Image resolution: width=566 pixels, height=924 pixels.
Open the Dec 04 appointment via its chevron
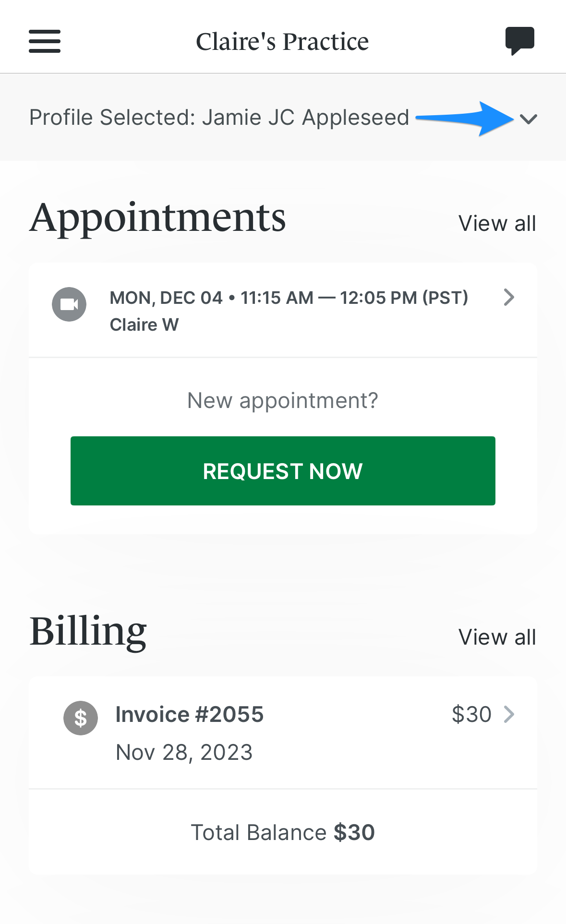[x=509, y=298]
